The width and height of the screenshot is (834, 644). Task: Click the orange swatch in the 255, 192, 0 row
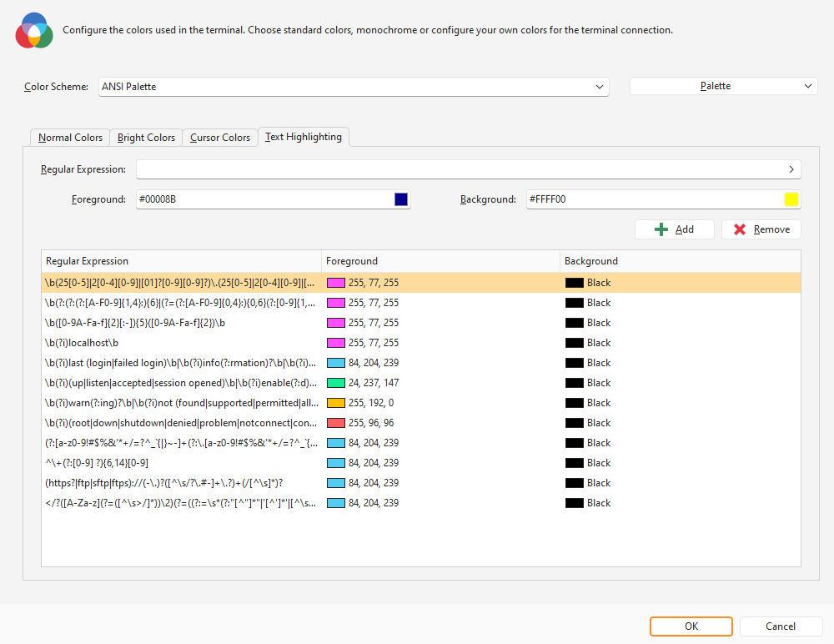(335, 403)
